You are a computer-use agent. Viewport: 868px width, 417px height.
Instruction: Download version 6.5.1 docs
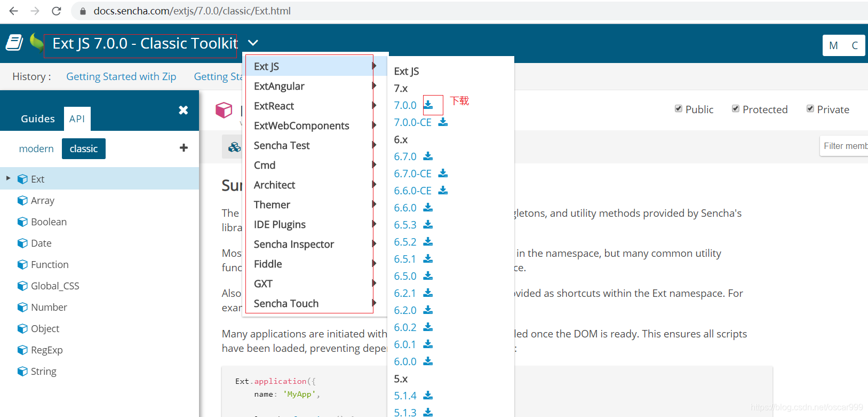pos(428,259)
